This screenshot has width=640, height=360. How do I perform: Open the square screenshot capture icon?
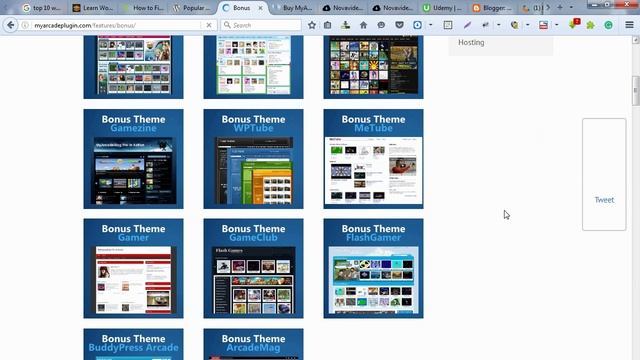(x=448, y=25)
